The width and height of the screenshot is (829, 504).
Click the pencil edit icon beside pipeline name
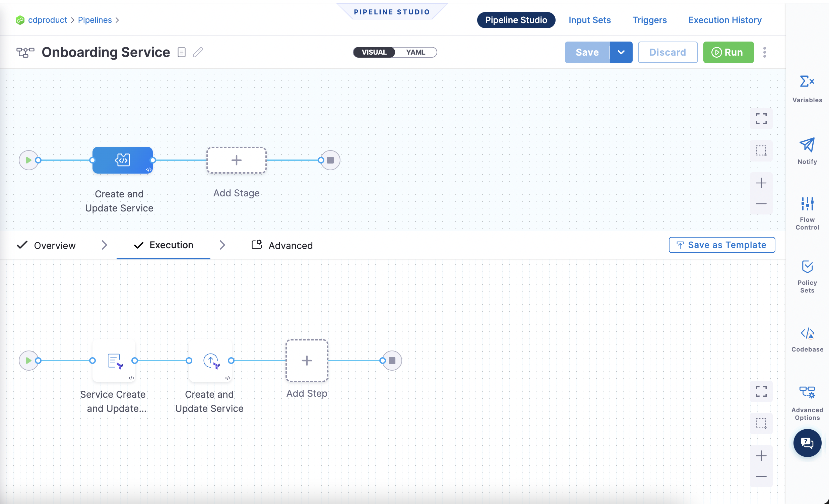[x=198, y=52]
